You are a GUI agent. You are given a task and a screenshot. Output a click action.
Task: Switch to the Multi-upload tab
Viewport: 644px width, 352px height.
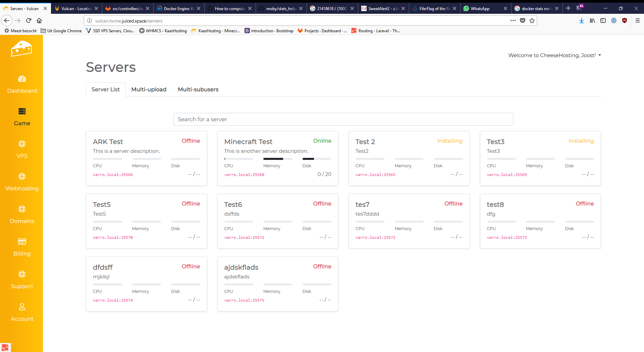[x=149, y=89]
